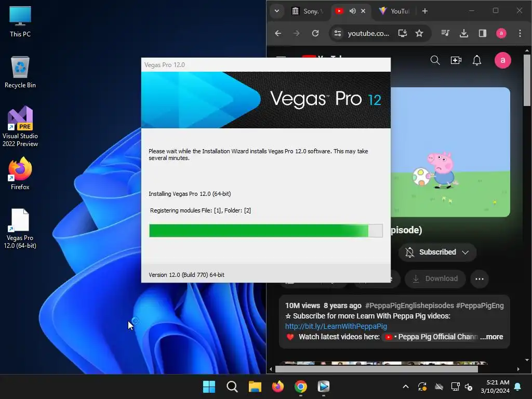Open the Chrome profile avatar

[501, 33]
